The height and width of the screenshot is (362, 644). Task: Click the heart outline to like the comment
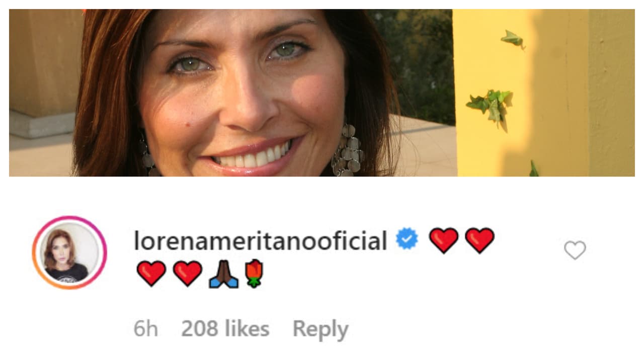click(575, 249)
